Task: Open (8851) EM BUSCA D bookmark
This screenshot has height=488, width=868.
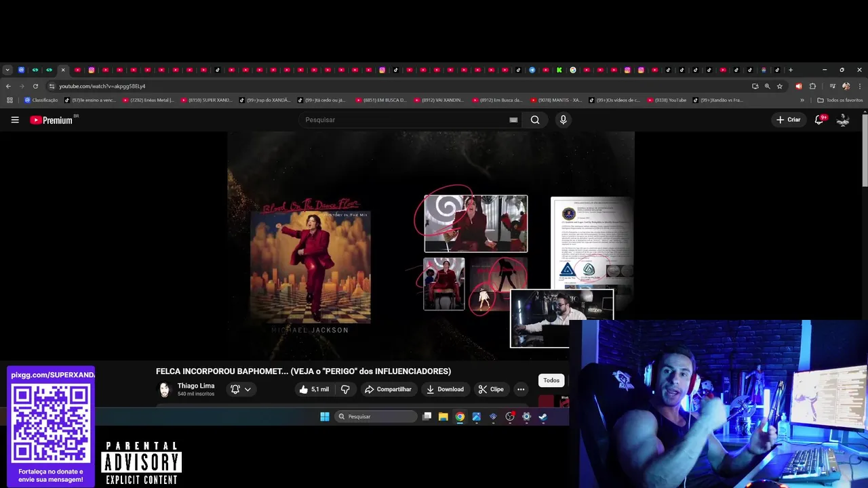Action: pos(381,100)
